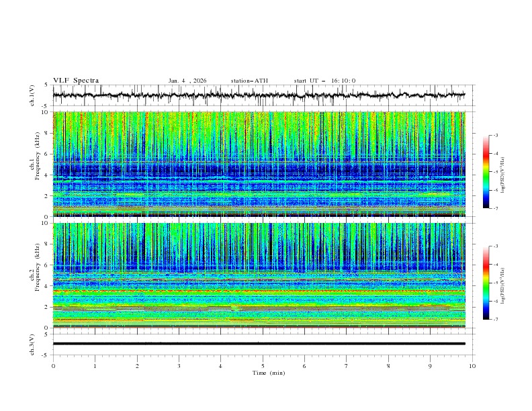Click the upper colorbar "log(PSD)(V²/Hz)" label
Image resolution: width=532 pixels, height=411 pixels.
pyautogui.click(x=503, y=175)
